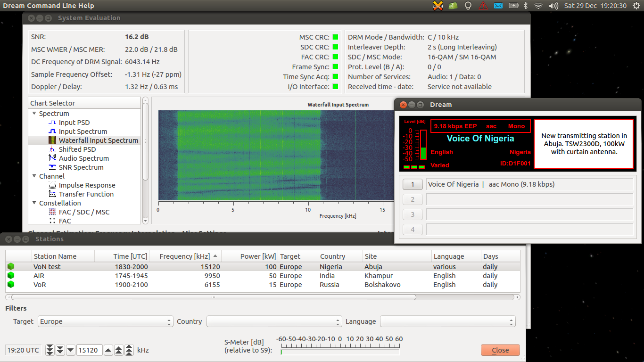
Task: Select Input PSD chart in Chart Selector
Action: tap(74, 123)
